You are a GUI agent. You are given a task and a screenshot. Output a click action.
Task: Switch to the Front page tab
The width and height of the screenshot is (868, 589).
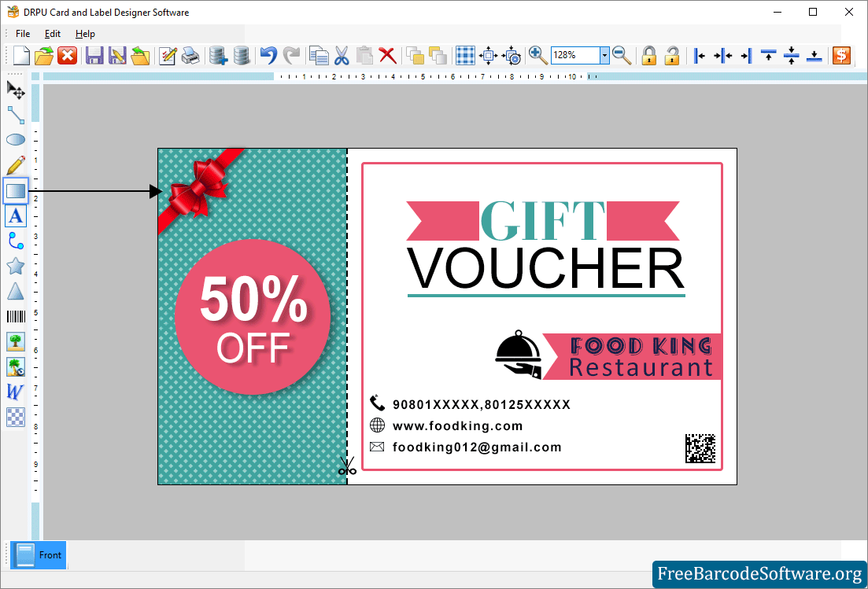(x=39, y=554)
